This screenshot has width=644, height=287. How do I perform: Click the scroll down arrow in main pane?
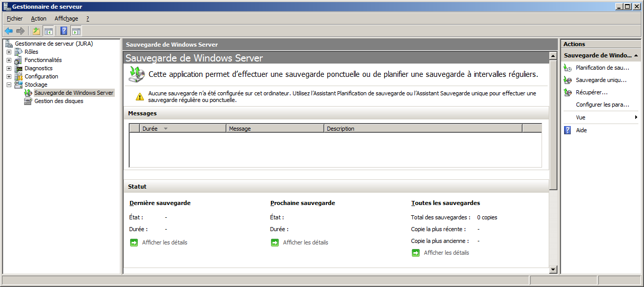tap(553, 269)
